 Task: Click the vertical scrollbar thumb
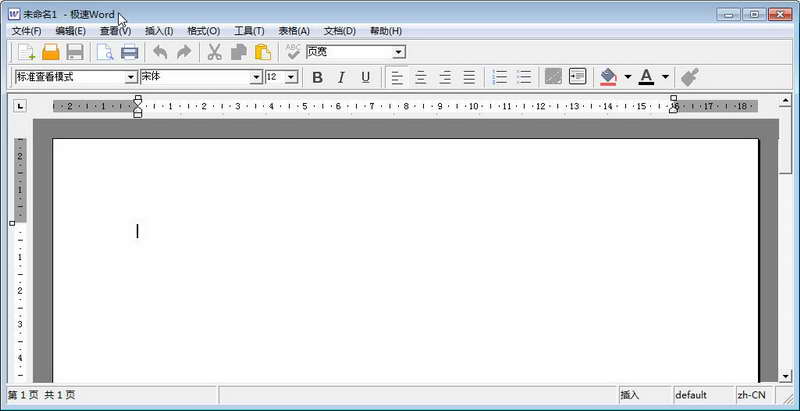click(786, 140)
